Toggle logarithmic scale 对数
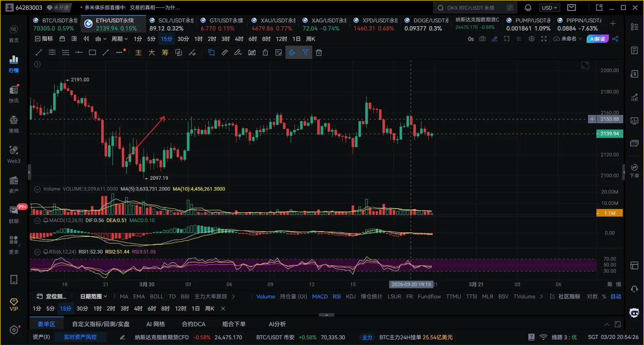This screenshot has height=345, width=644. point(592,296)
